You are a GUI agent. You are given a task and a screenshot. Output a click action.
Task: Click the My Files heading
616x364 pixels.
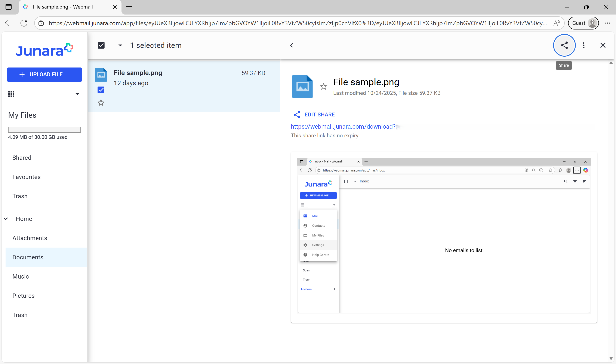pos(22,115)
